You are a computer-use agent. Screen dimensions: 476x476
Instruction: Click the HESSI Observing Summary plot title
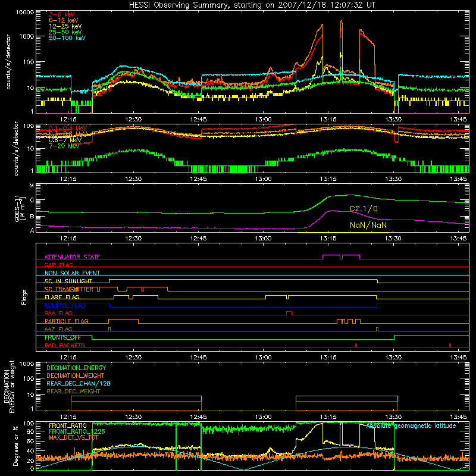pos(252,5)
